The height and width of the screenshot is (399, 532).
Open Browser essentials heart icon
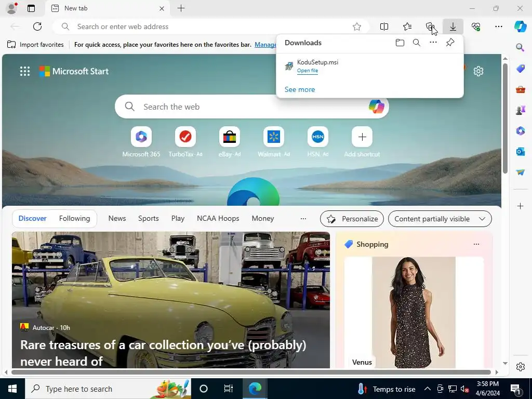(x=476, y=26)
